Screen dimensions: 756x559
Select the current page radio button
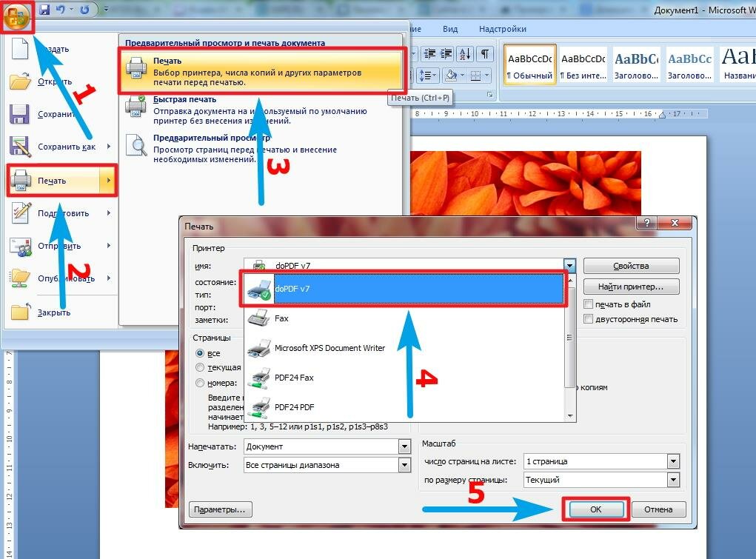[200, 367]
